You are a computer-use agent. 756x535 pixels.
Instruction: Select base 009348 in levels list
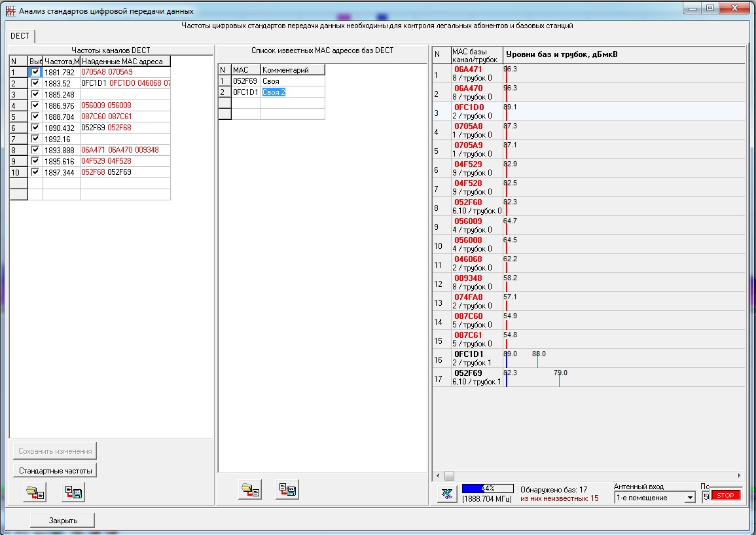(x=588, y=282)
